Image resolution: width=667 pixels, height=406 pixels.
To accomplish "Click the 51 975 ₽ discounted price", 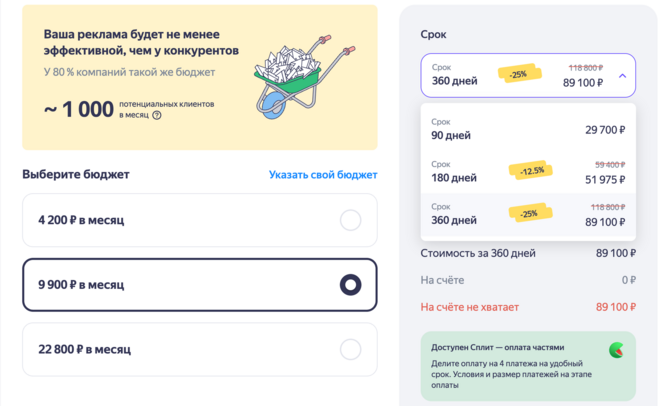I will click(x=604, y=180).
